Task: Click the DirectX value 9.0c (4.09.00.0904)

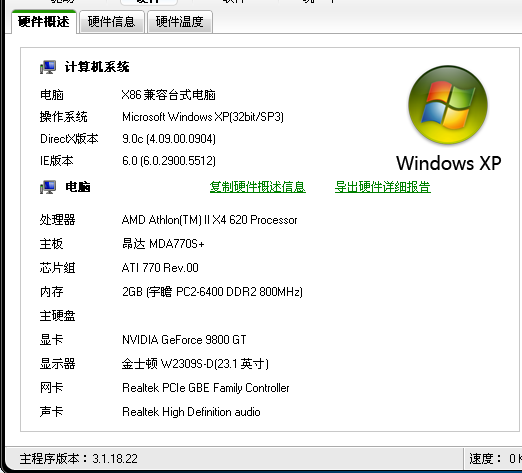Action: pyautogui.click(x=169, y=139)
